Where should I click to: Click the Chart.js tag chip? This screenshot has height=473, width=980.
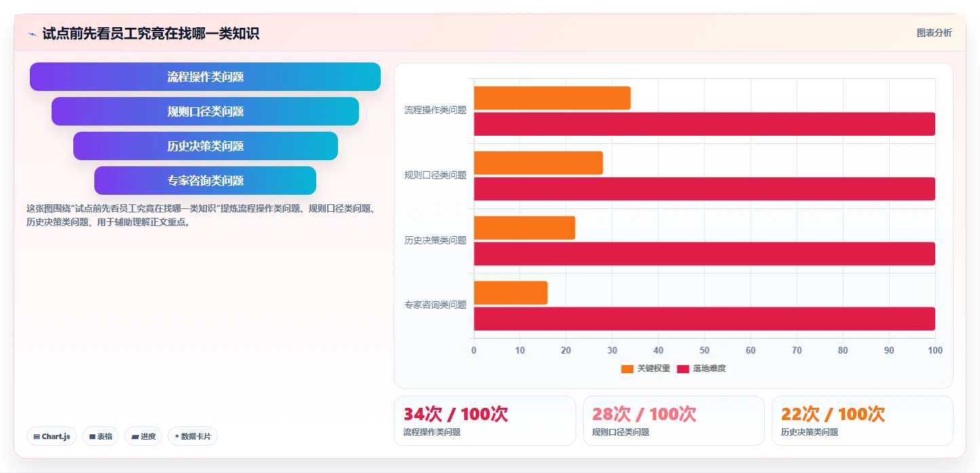click(52, 436)
